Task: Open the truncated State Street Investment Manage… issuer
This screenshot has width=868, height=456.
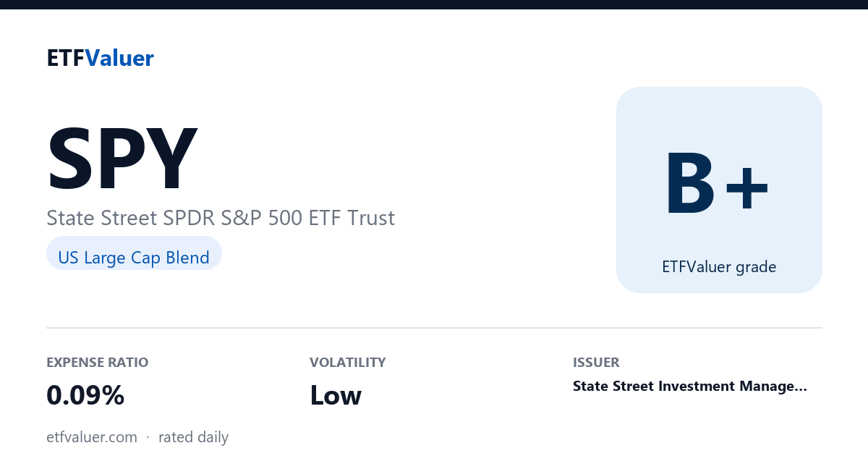Action: 690,387
